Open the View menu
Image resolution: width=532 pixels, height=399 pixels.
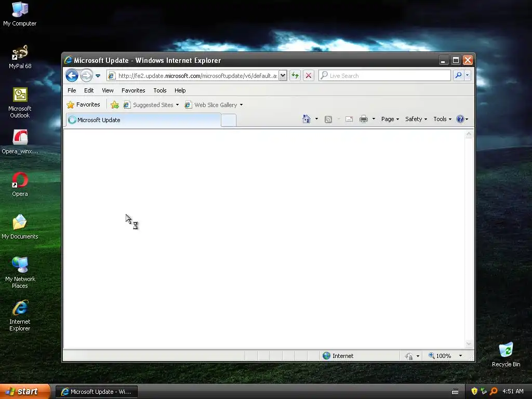point(108,90)
